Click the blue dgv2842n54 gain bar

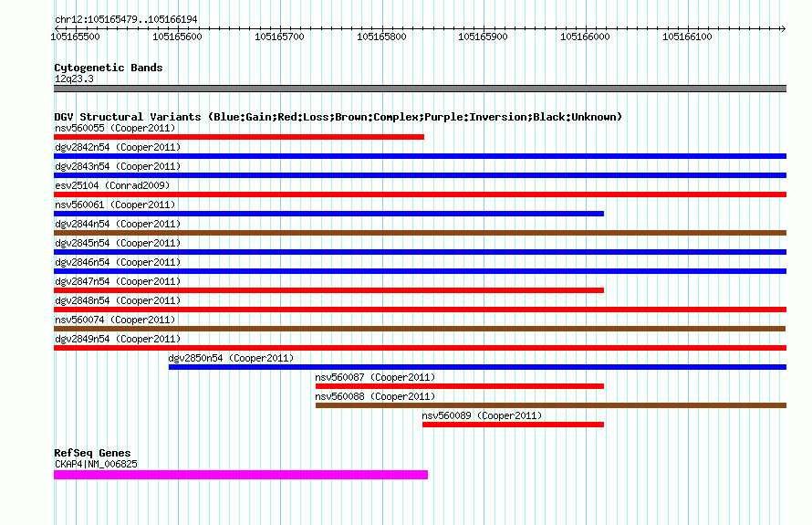tap(420, 156)
